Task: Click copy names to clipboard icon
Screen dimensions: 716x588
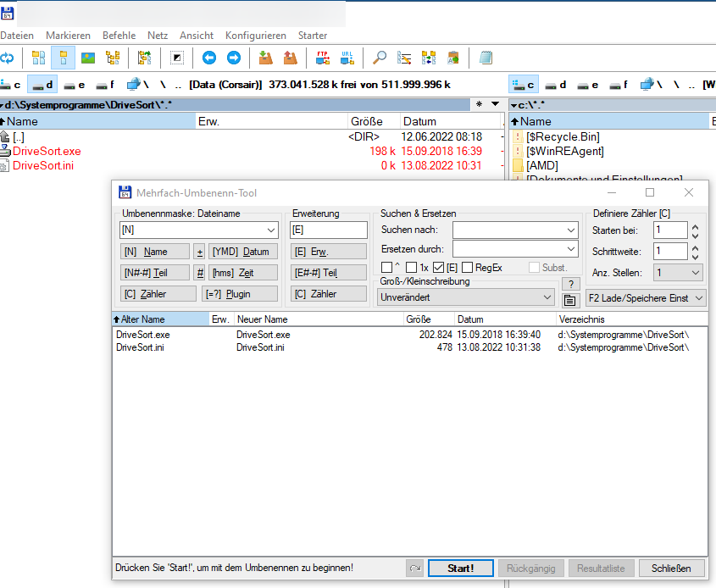Action: [453, 58]
